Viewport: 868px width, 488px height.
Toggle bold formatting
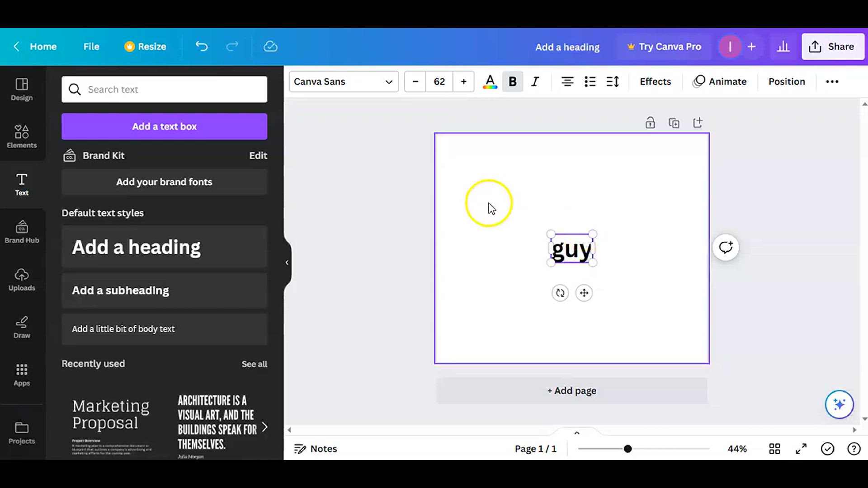click(x=513, y=82)
